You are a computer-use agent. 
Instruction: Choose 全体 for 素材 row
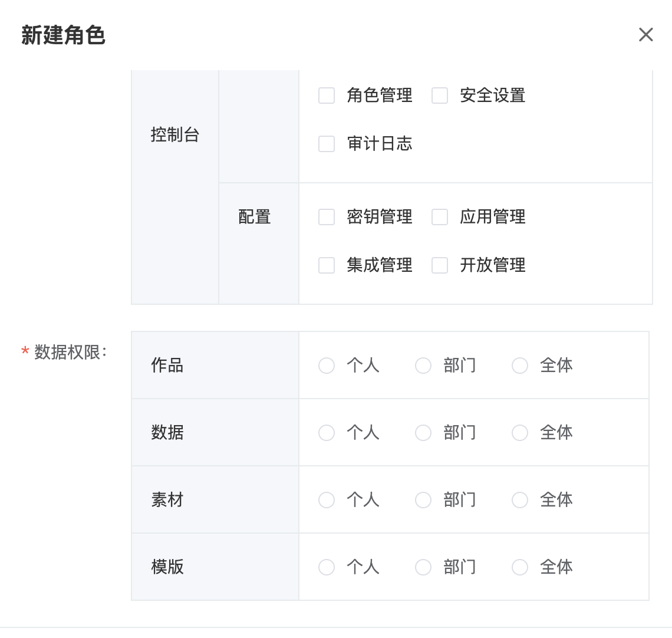[x=520, y=500]
